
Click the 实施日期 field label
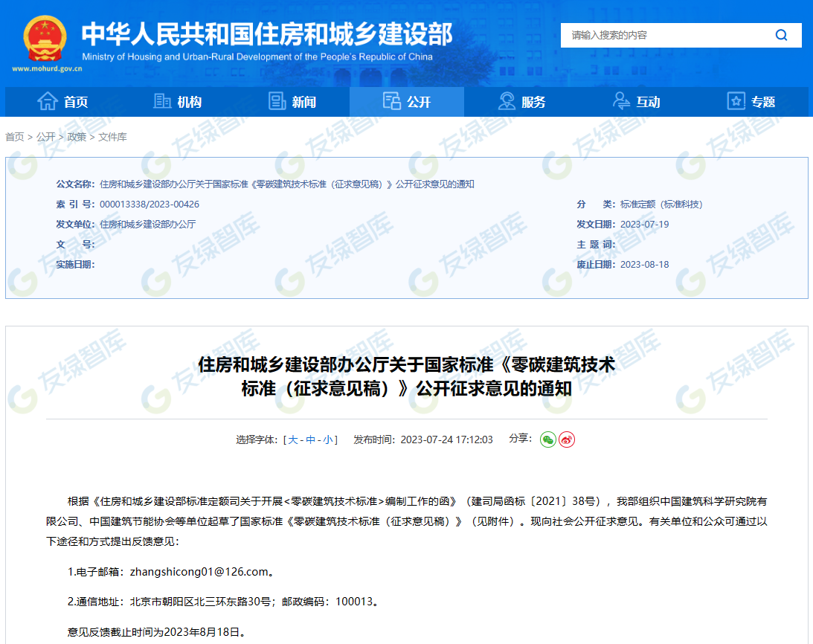[75, 265]
